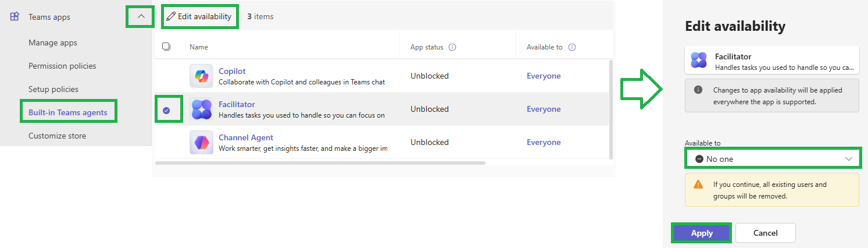This screenshot has width=868, height=248.
Task: Click Cancel in the Edit availability panel
Action: pyautogui.click(x=765, y=233)
